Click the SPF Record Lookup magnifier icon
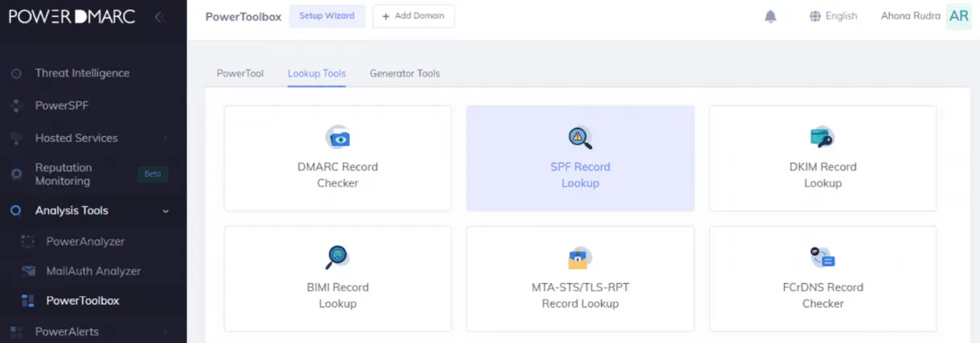 pyautogui.click(x=580, y=137)
